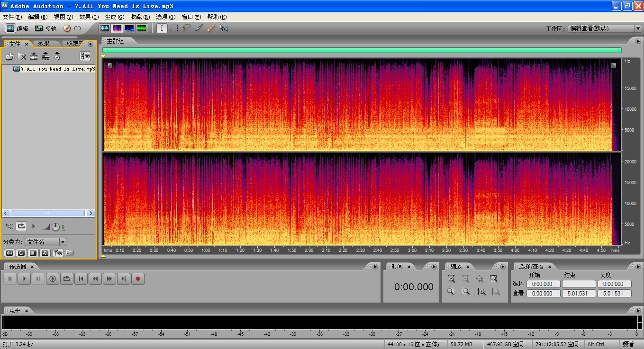
Task: Choose the scrub tool with speaker icon
Action: pos(224,28)
